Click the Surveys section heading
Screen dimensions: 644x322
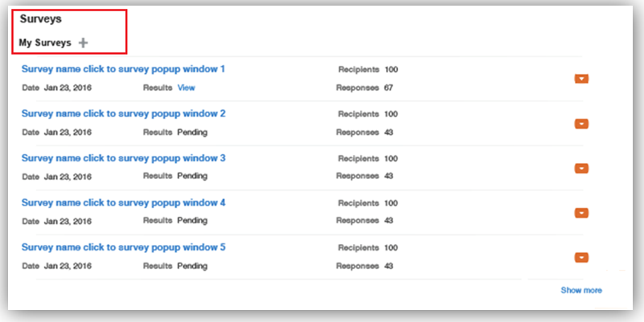[41, 19]
